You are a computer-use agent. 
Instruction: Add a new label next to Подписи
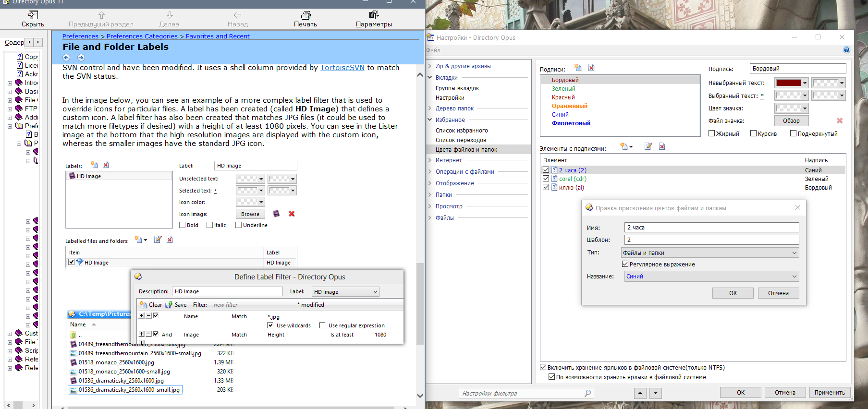click(x=578, y=68)
